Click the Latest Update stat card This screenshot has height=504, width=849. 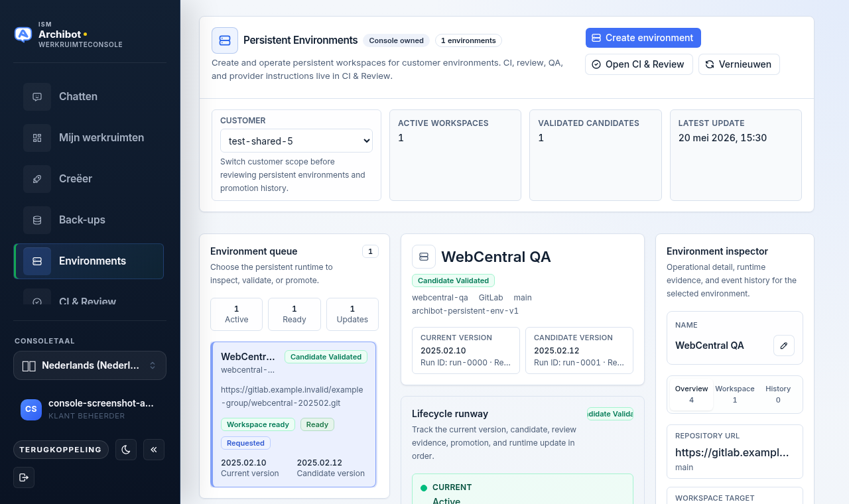736,155
